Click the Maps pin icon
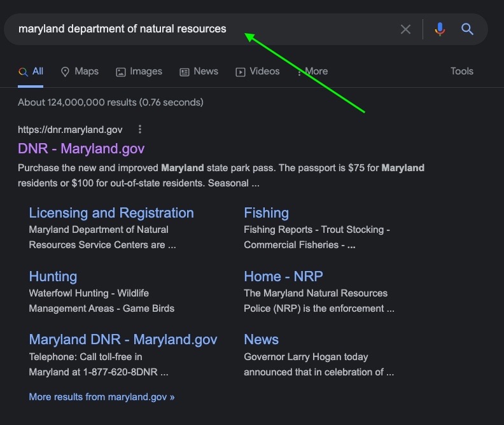This screenshot has width=504, height=425. 65,72
